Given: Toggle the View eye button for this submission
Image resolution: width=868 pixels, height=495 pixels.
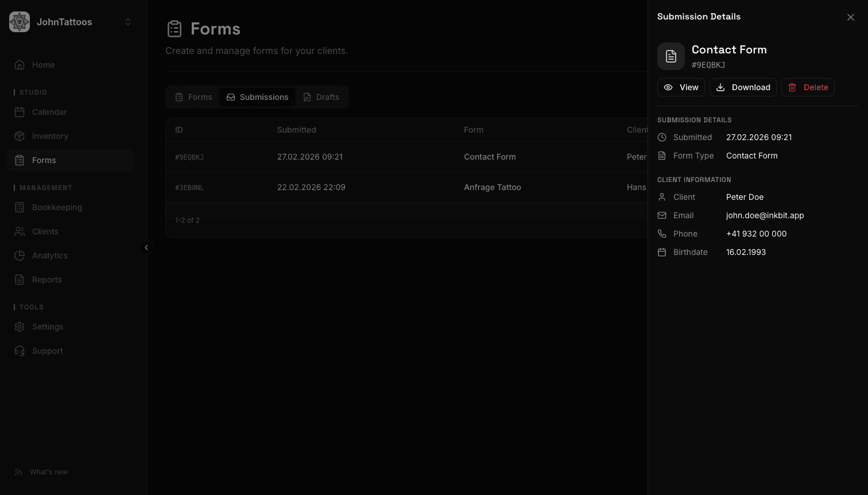Looking at the screenshot, I should click(x=681, y=87).
